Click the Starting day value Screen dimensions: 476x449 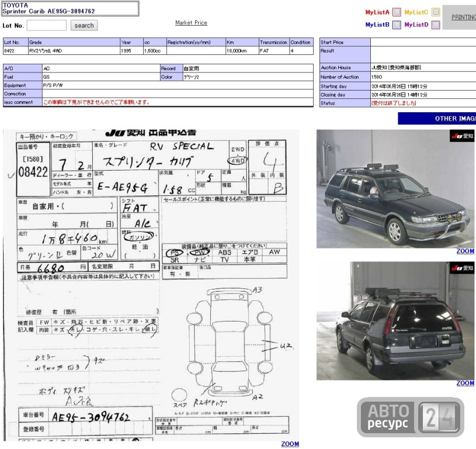pos(399,87)
